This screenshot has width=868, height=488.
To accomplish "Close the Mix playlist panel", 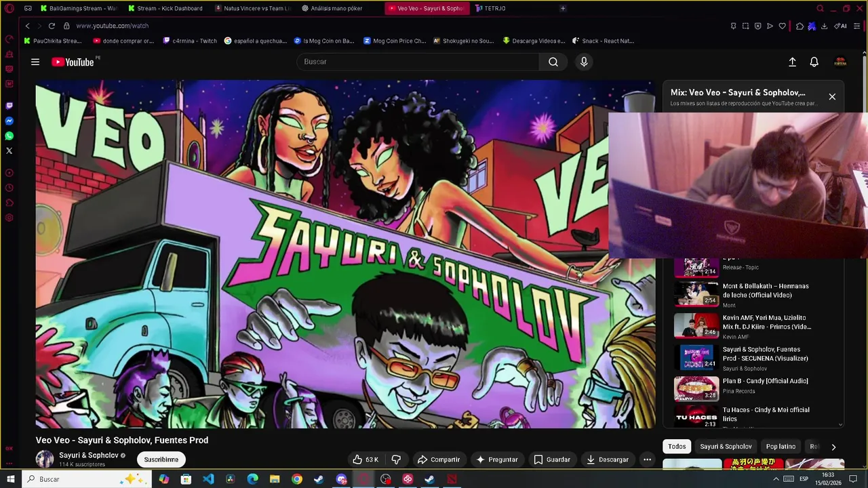I will [x=832, y=96].
